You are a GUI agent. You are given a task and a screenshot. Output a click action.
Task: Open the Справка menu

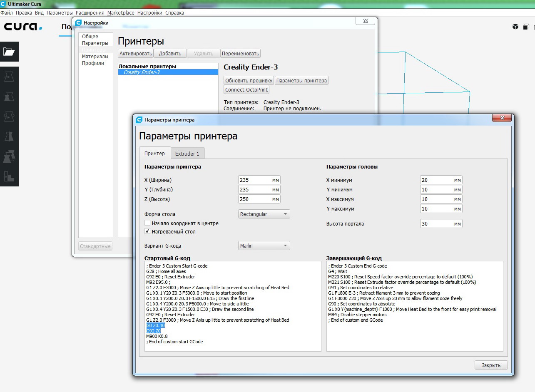point(174,13)
